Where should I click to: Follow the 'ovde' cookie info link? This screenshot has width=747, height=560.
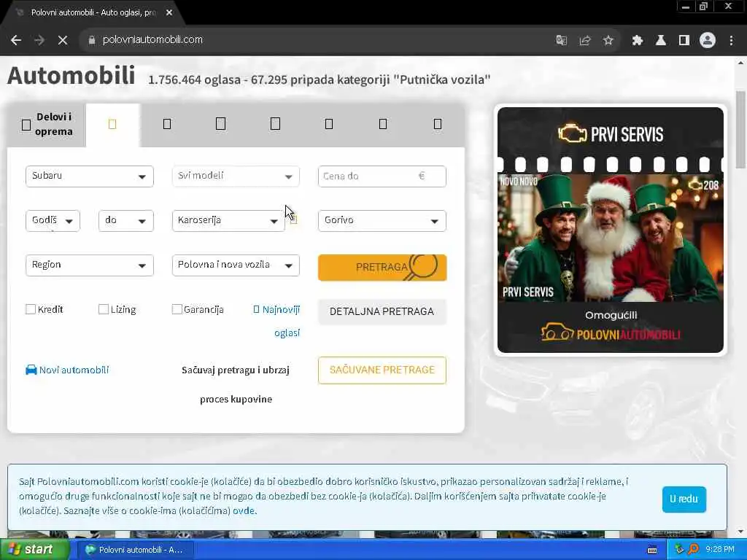tap(244, 511)
